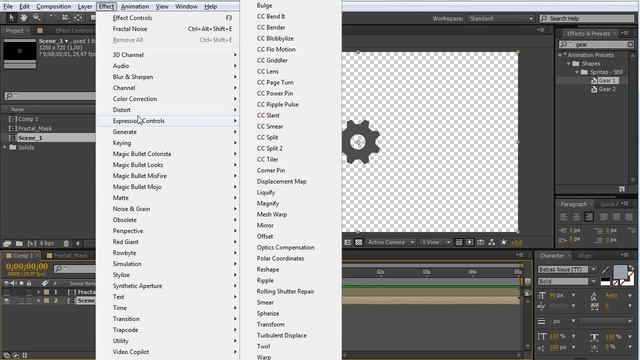This screenshot has width=640, height=360.
Task: Click the eyedropper in Character panel
Action: [x=605, y=270]
